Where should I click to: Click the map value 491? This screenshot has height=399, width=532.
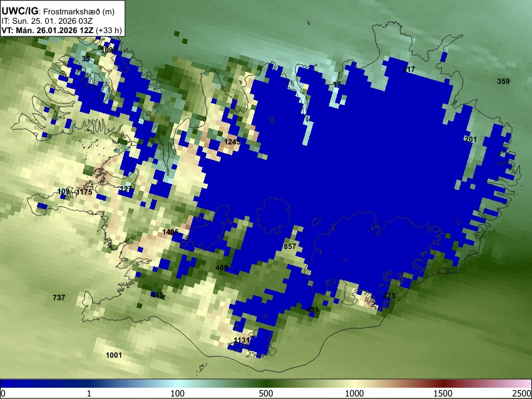(312, 309)
